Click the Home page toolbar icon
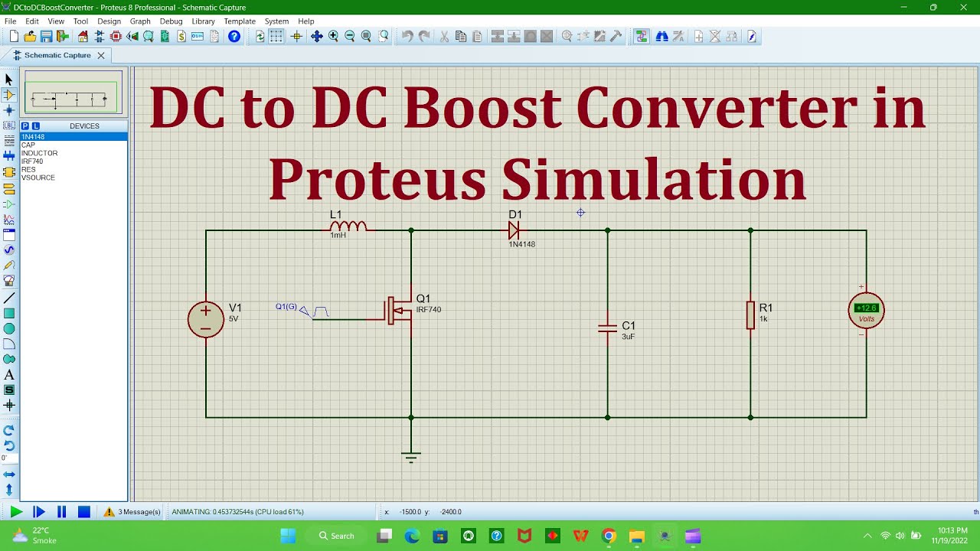 (83, 36)
